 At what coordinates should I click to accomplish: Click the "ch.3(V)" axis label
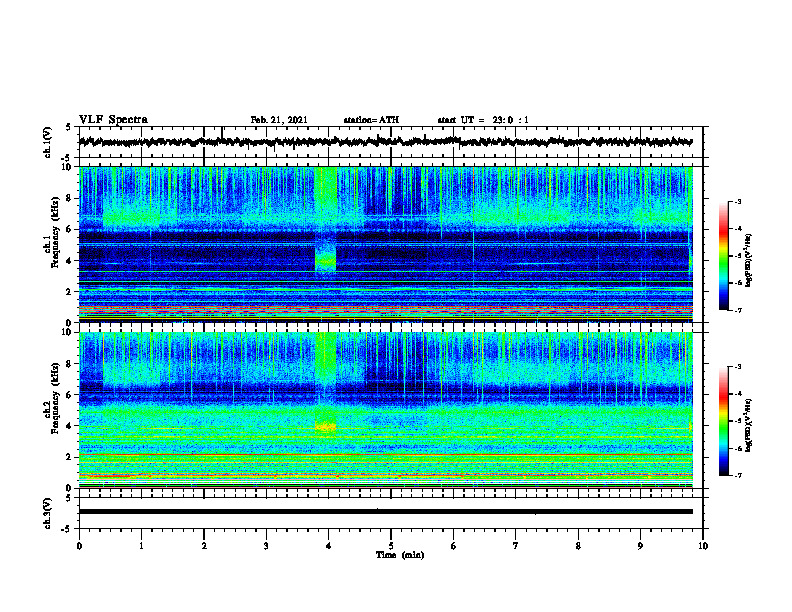pyautogui.click(x=48, y=513)
